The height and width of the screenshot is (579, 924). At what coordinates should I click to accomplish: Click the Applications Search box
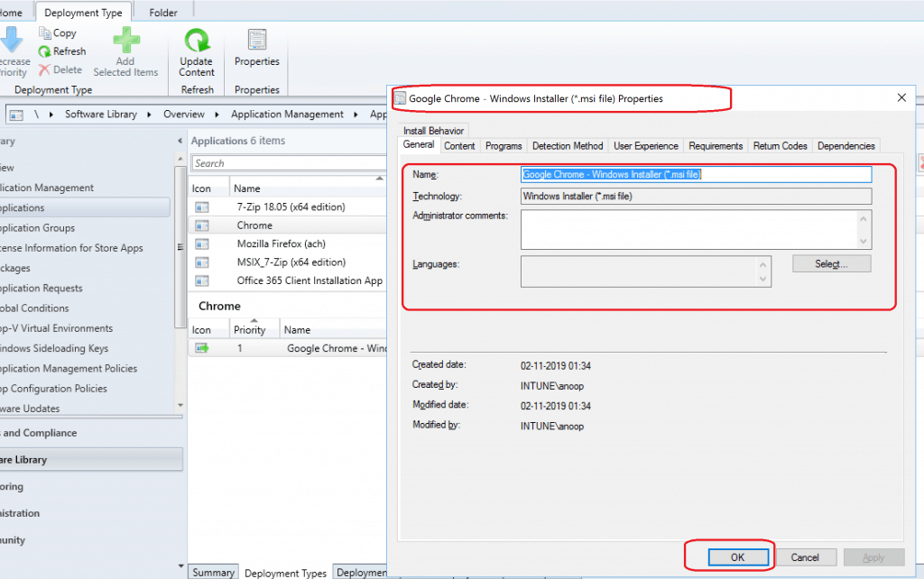coord(289,164)
